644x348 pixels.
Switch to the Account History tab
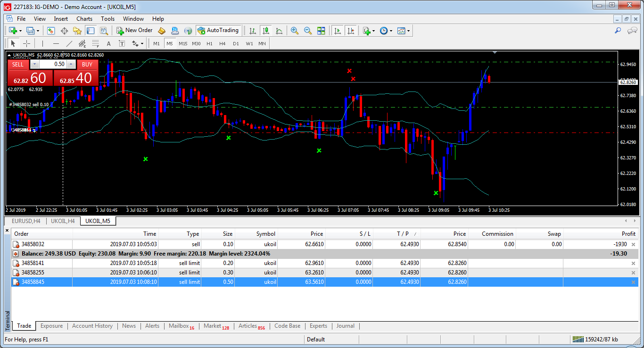(92, 326)
